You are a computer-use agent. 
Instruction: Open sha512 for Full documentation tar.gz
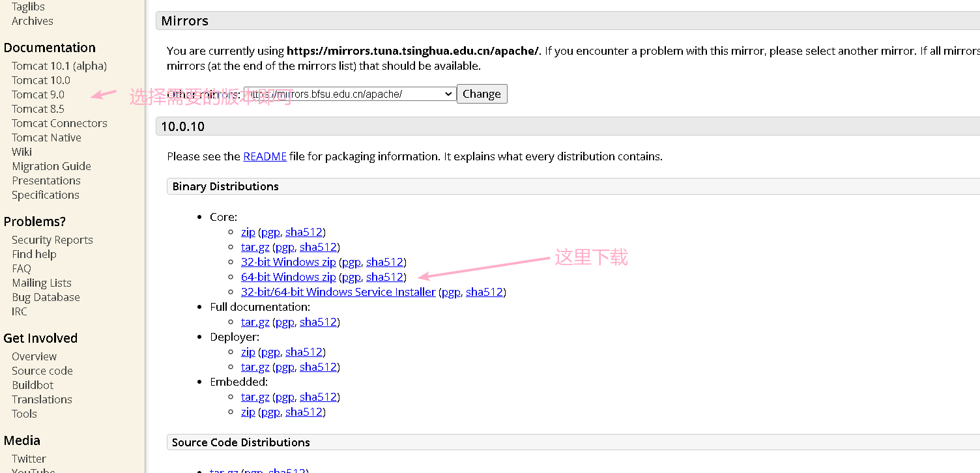318,322
